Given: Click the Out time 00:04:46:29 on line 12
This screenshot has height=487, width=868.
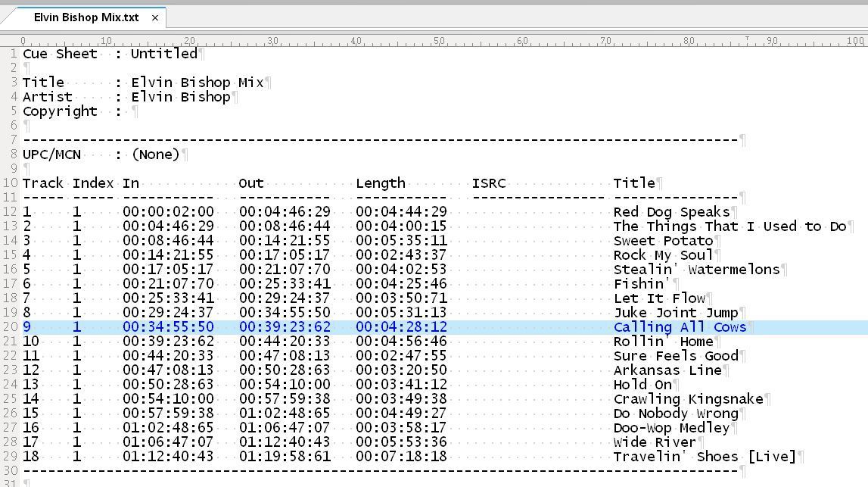Looking at the screenshot, I should tap(285, 212).
